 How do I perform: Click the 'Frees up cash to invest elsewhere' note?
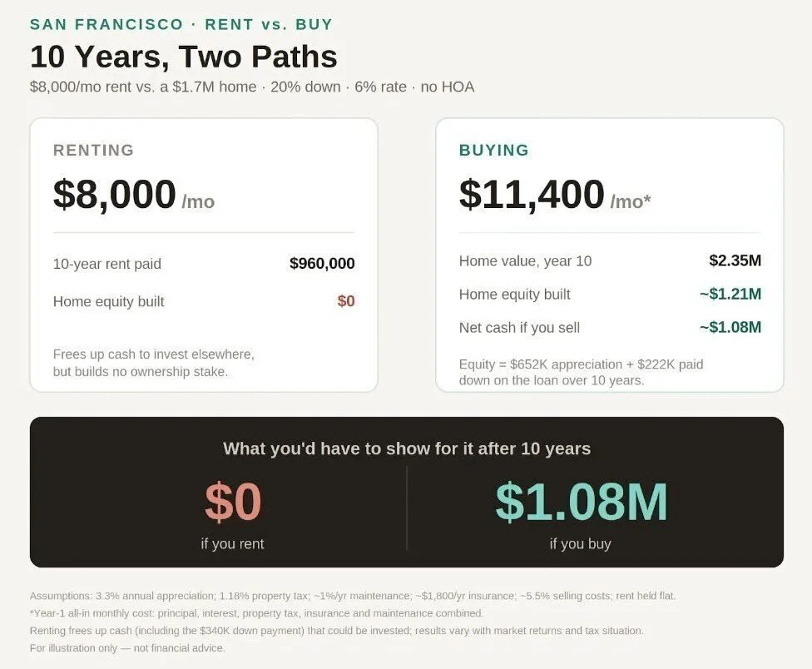click(154, 363)
